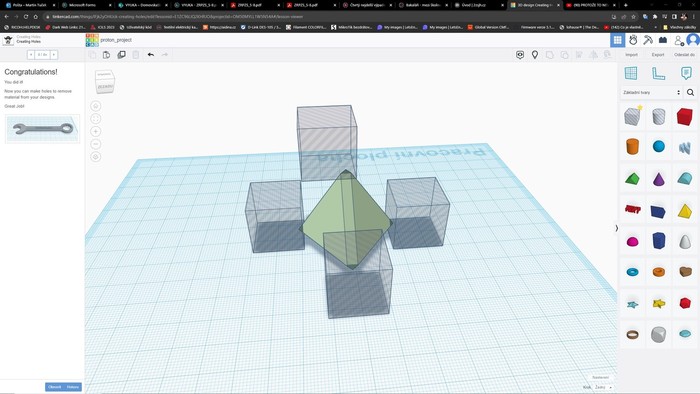This screenshot has height=394, width=700.
Task: Click the Ungroup shapes icon
Action: [564, 54]
